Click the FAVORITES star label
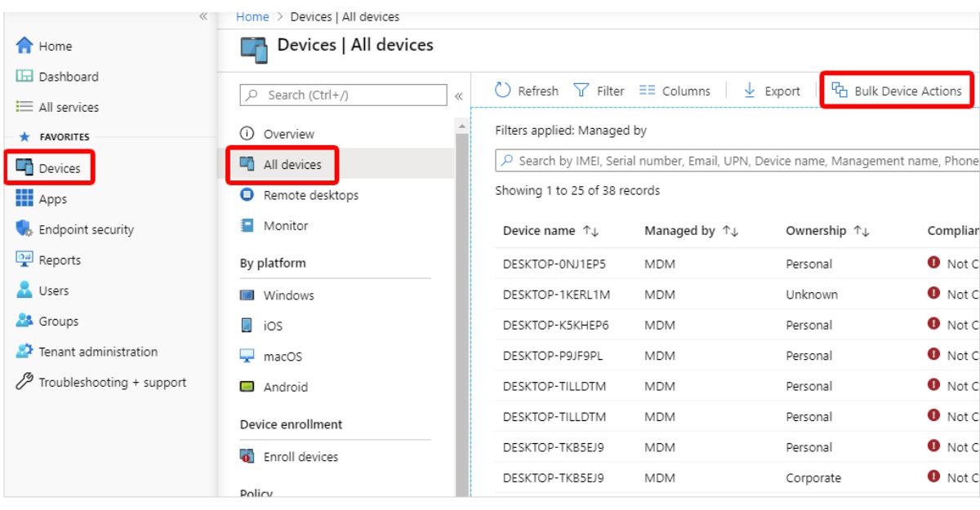 (x=53, y=137)
